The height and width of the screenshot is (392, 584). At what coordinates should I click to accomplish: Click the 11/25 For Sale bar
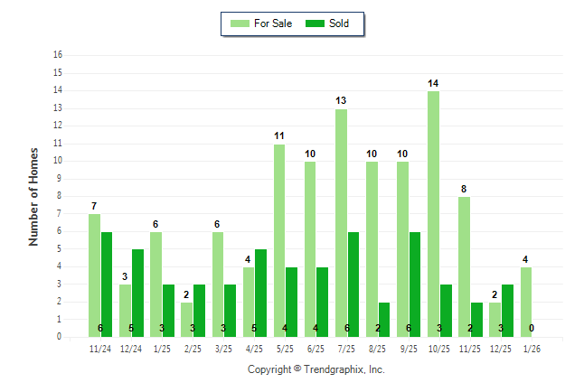[x=464, y=266]
